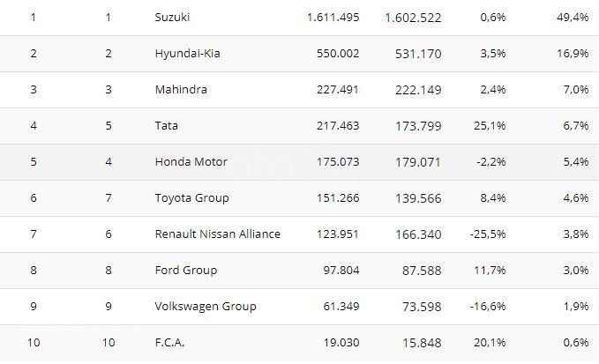Click Volkswagen Group value 73.598
599x364 pixels.
tap(422, 307)
